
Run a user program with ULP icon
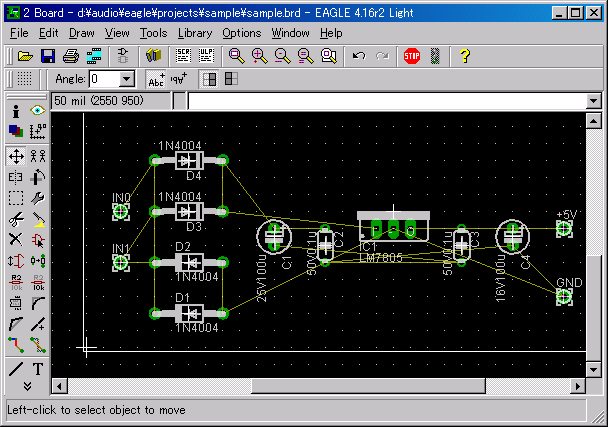tap(206, 56)
